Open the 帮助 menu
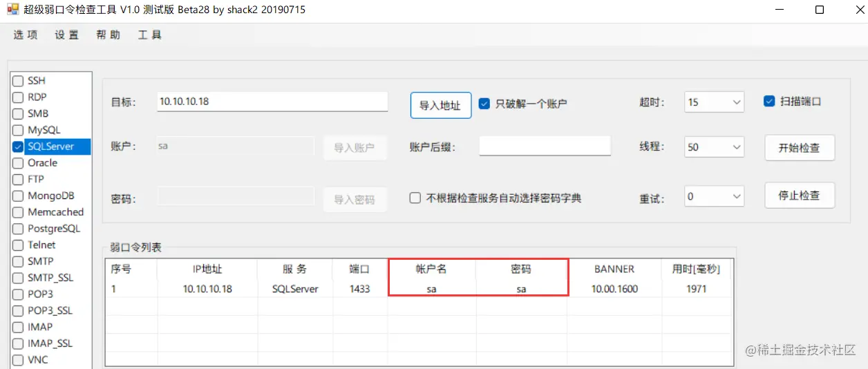The image size is (868, 369). (x=108, y=35)
